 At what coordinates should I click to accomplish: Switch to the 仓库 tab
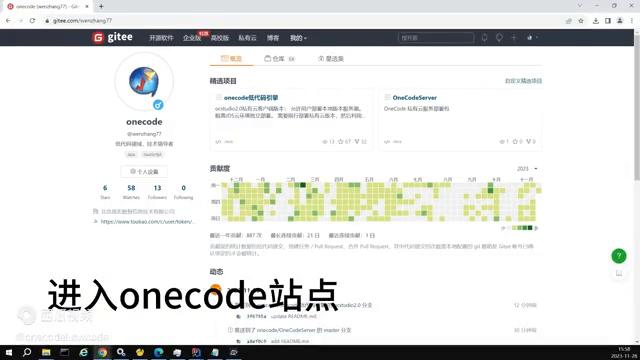279,59
